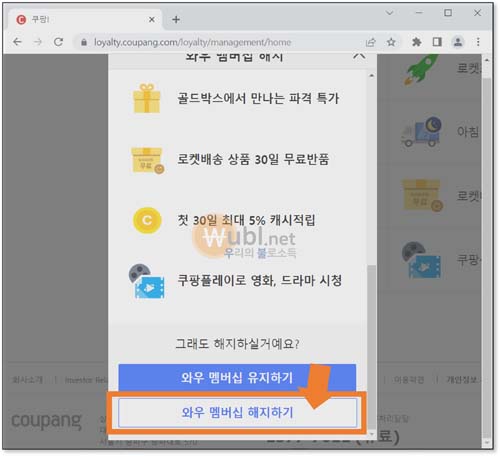This screenshot has height=456, width=500.
Task: Click the coupang footer logo
Action: coord(47,421)
